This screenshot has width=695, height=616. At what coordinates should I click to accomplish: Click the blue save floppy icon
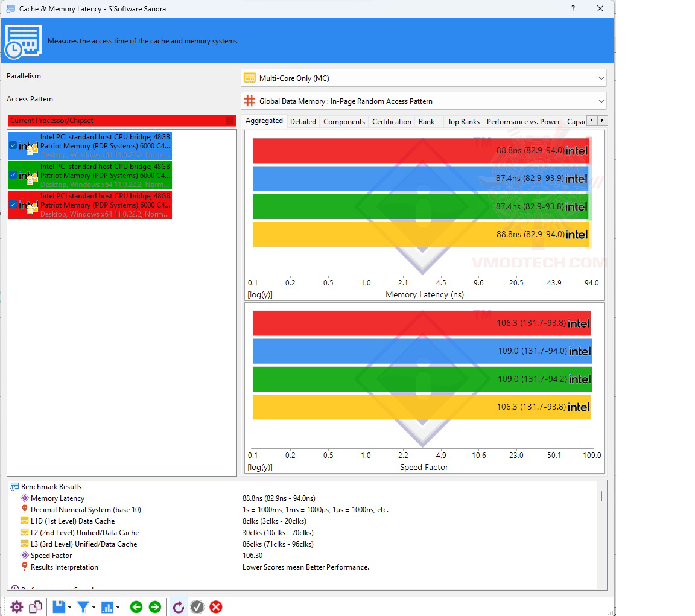coord(59,607)
